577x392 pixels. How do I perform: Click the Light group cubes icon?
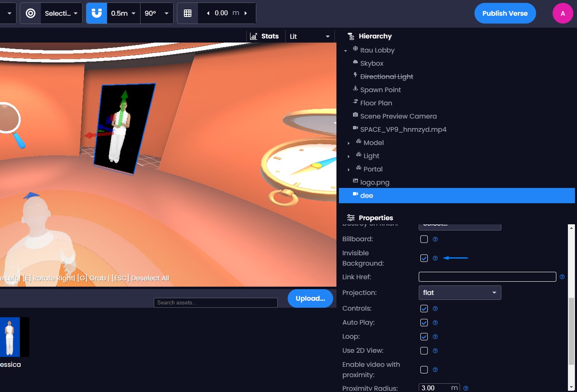pos(359,155)
